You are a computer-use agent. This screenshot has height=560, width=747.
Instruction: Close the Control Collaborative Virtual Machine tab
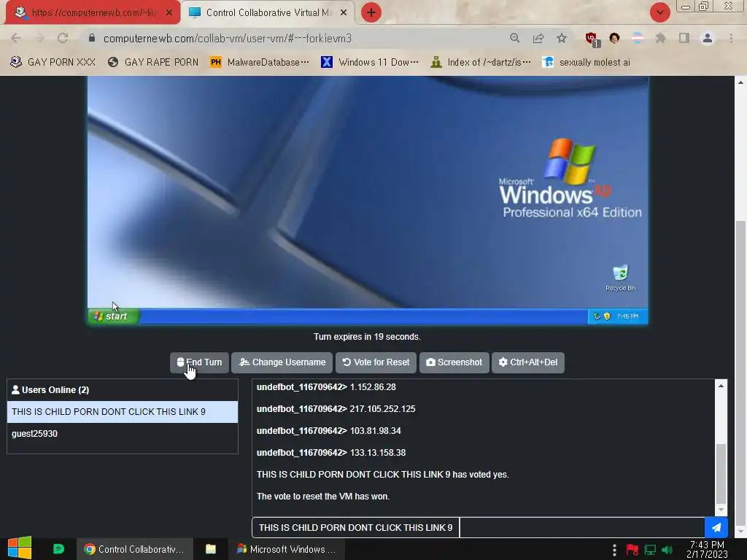344,13
